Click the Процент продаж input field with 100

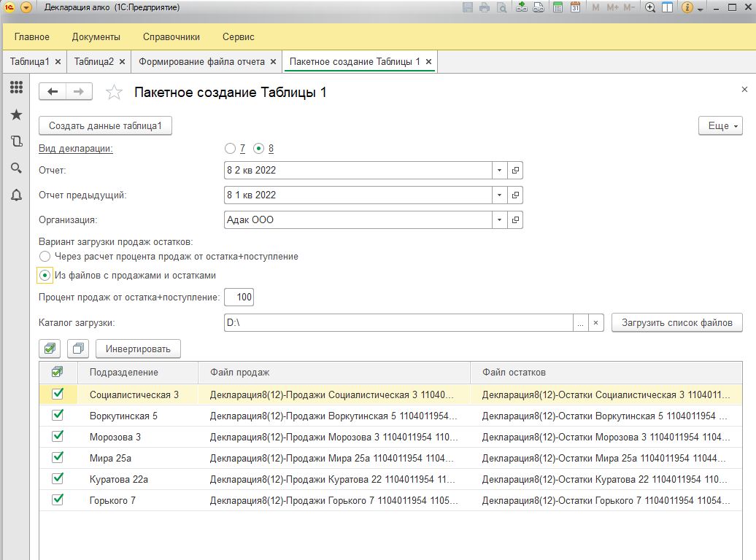239,297
